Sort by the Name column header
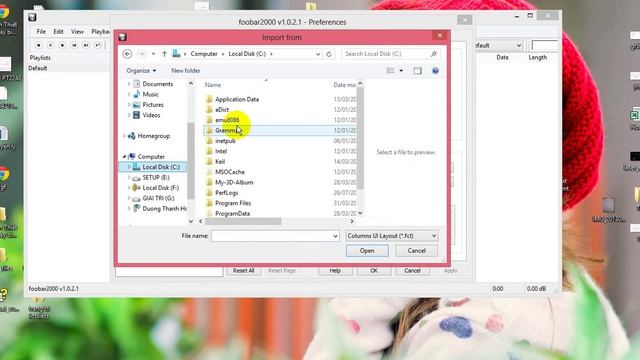 tap(213, 85)
